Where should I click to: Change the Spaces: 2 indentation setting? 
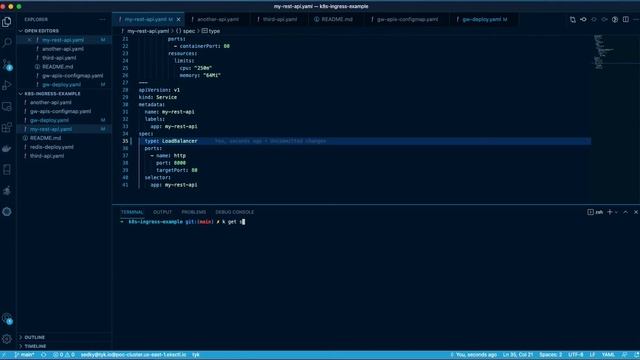pos(551,355)
